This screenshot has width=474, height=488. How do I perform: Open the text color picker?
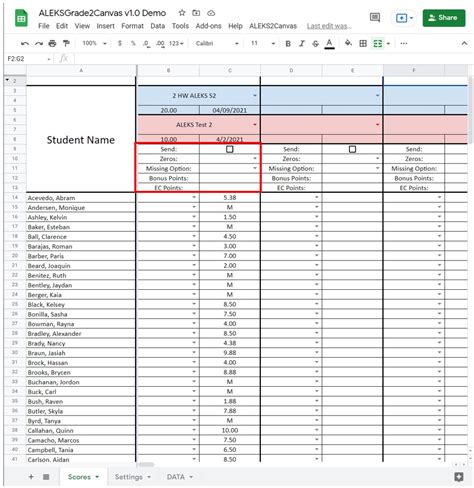(329, 44)
